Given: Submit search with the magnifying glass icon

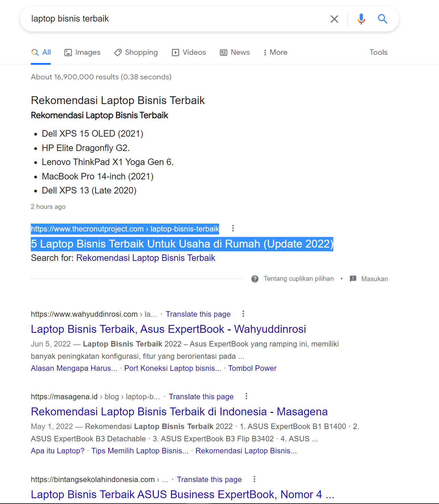Looking at the screenshot, I should (382, 19).
